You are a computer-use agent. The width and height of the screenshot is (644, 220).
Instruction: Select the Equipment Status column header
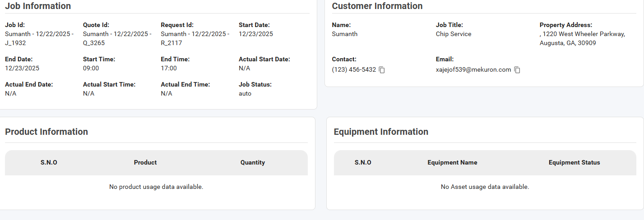(x=574, y=162)
